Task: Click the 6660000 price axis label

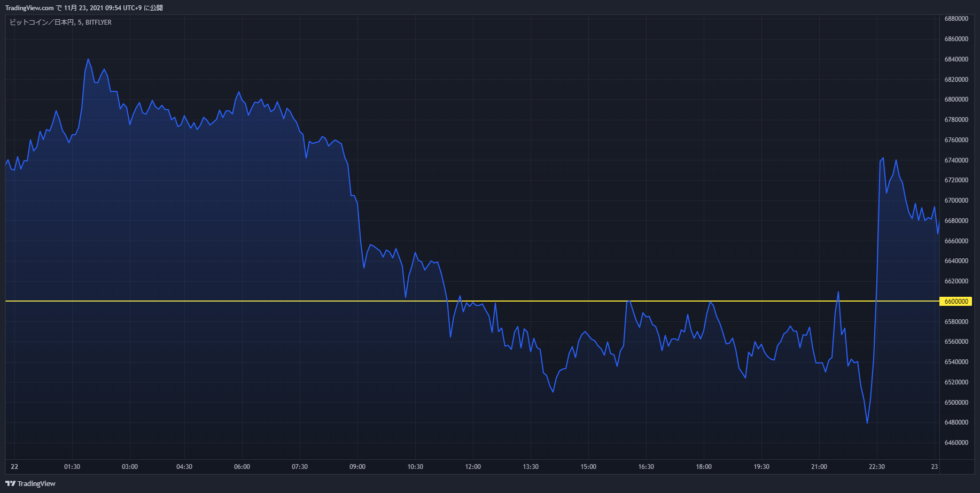Action: [x=956, y=241]
